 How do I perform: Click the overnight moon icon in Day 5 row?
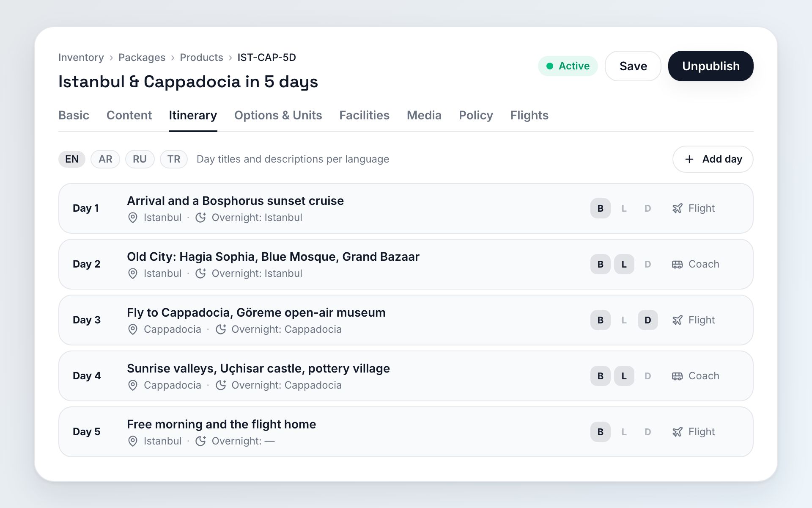coord(200,441)
